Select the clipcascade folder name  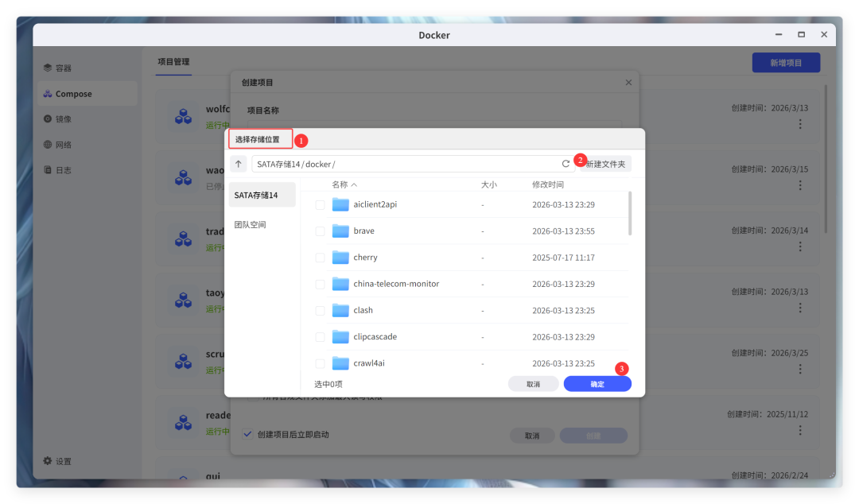375,336
